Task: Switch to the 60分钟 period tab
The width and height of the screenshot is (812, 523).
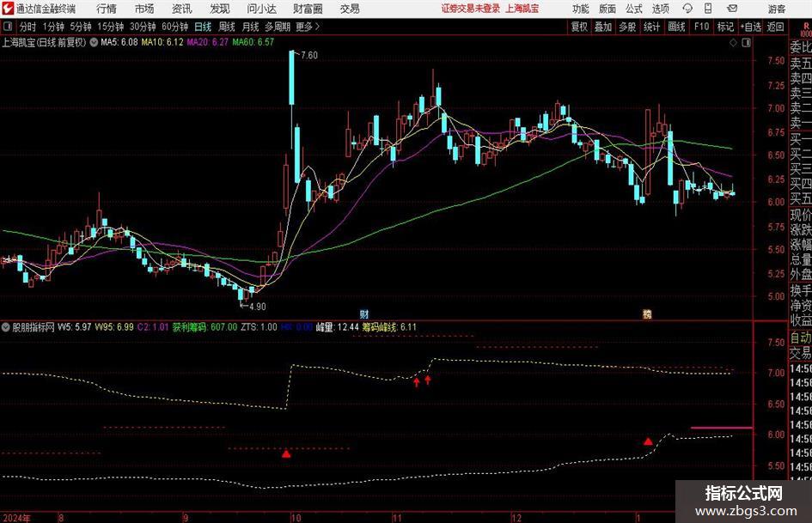Action: point(175,27)
